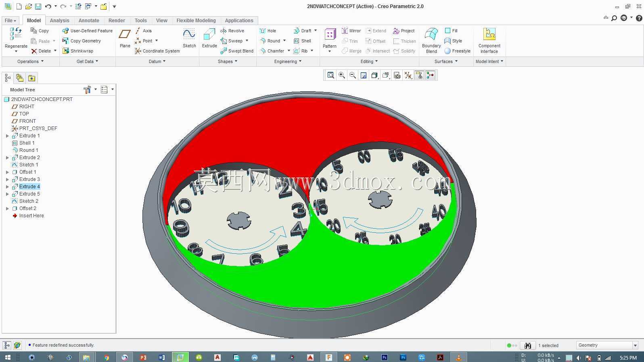Open the Engineering group dropdown
This screenshot has width=644, height=362.
coord(288,61)
